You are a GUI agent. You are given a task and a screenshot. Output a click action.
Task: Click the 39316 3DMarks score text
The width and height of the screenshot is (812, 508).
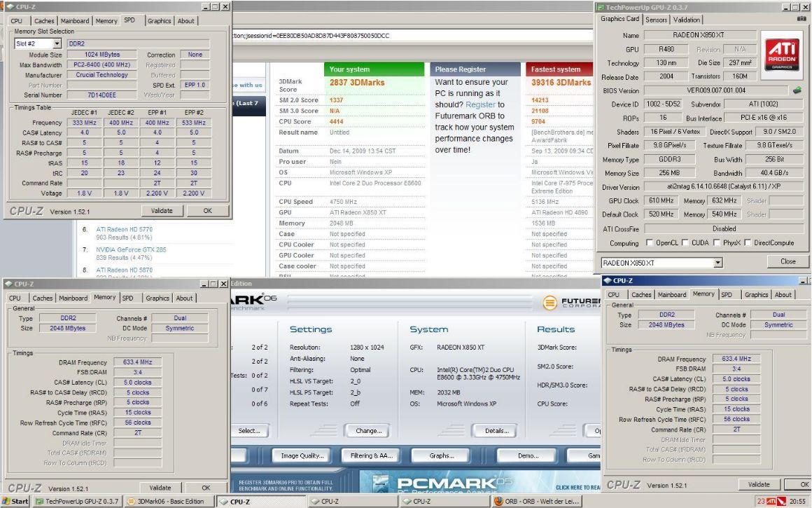click(x=561, y=83)
